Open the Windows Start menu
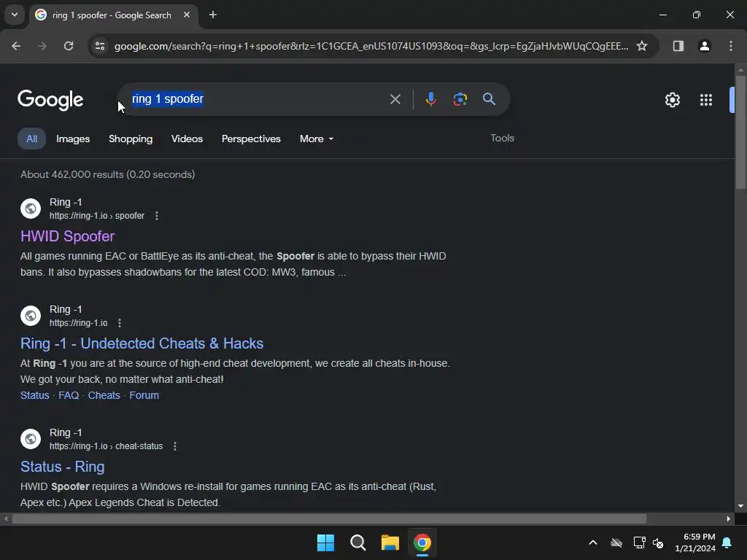This screenshot has height=560, width=747. [326, 542]
